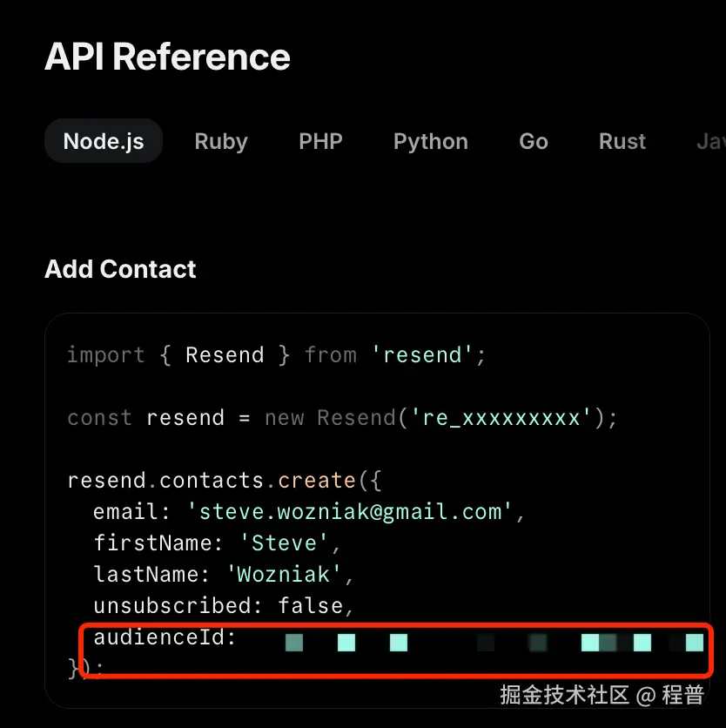Click the resend.contacts.create method call
Viewport: 726px width, 728px height.
(x=218, y=480)
